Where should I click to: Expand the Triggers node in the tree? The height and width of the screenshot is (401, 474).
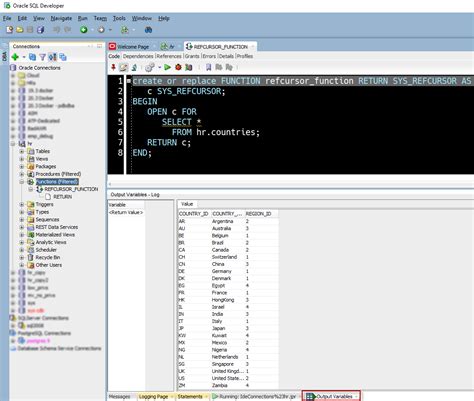point(22,204)
